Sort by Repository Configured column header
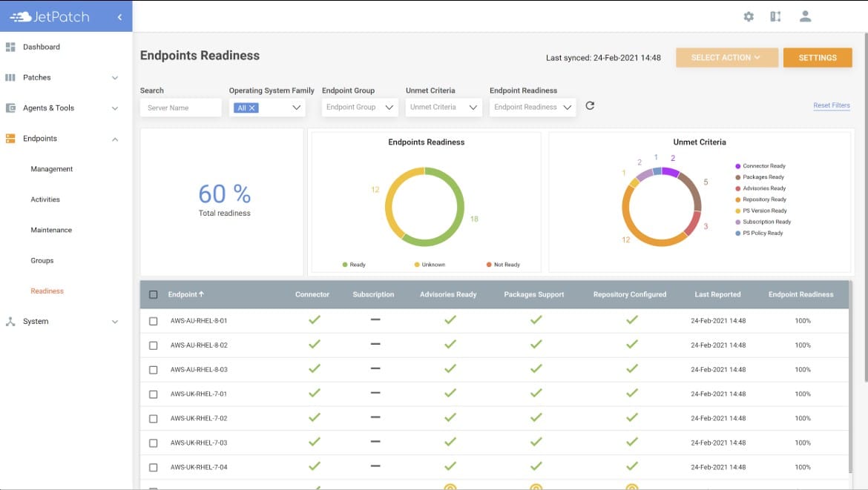 [629, 294]
